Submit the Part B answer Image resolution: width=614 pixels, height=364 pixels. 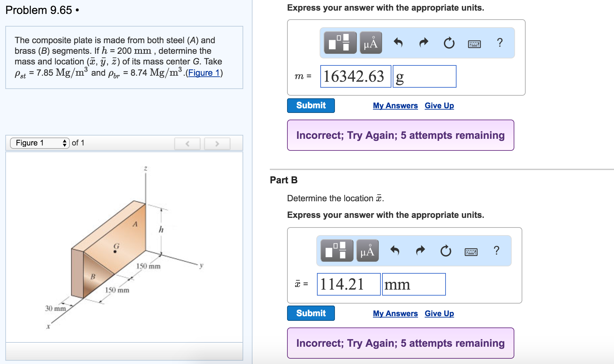(x=310, y=313)
